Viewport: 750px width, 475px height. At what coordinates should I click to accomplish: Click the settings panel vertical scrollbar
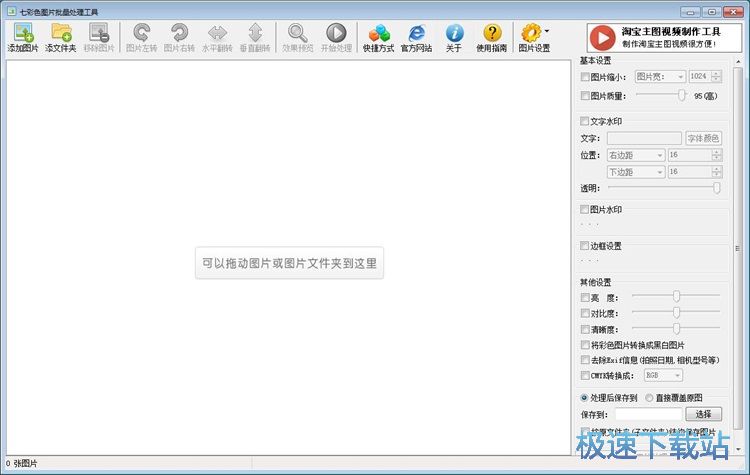tap(738, 248)
